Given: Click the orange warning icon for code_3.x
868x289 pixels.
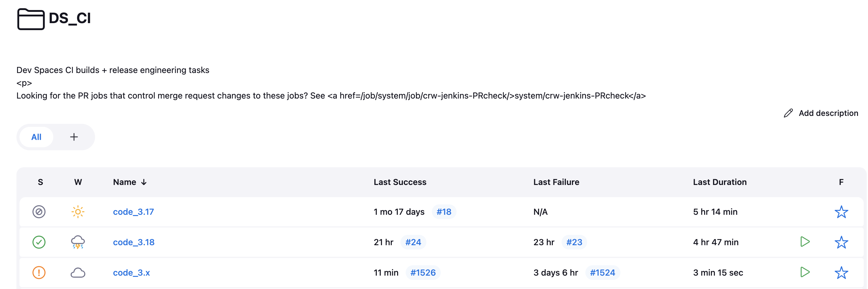Looking at the screenshot, I should [39, 273].
